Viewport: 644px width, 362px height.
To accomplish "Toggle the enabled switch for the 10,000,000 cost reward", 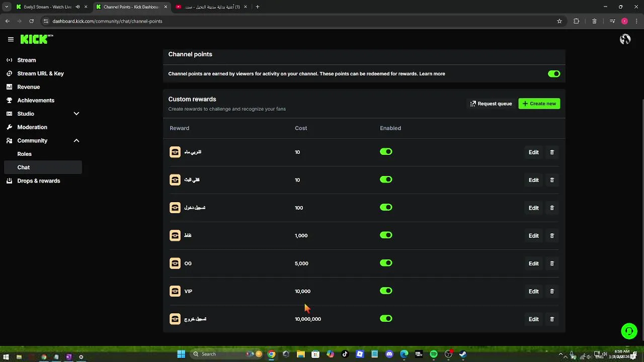I will point(386,318).
